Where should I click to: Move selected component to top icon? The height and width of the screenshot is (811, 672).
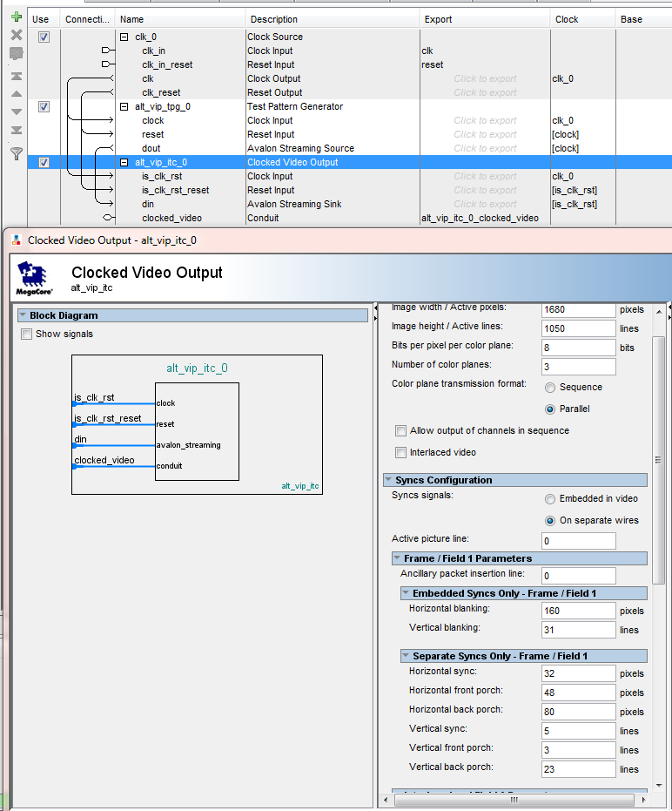tap(17, 76)
